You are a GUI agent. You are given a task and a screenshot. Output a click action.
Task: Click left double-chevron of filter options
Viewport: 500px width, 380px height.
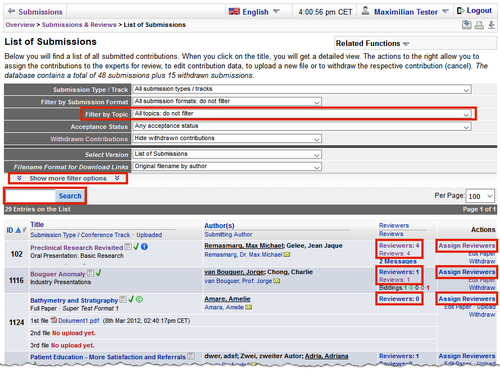click(19, 178)
